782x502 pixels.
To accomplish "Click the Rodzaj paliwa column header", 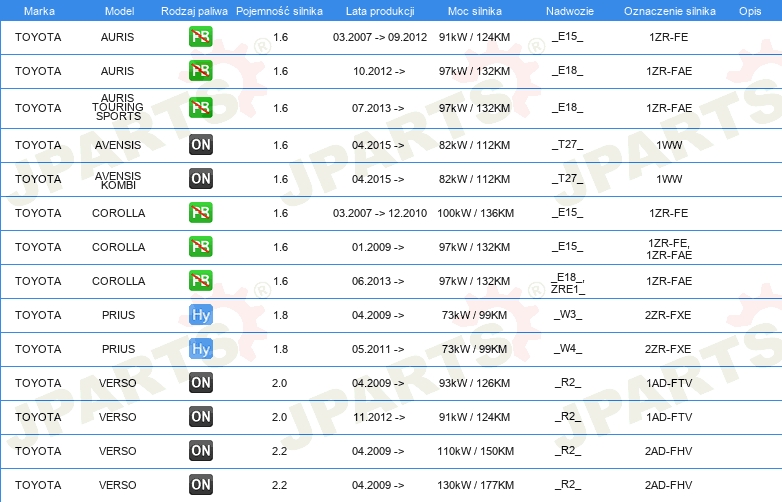I will tap(194, 11).
